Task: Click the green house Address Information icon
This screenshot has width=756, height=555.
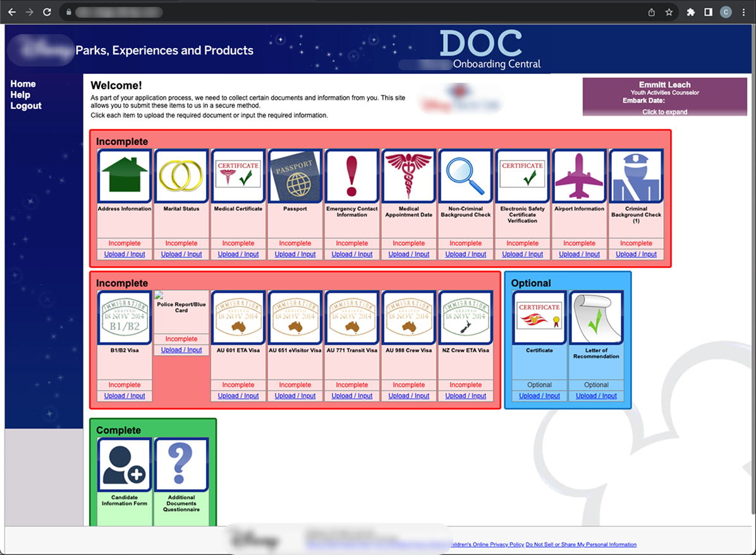Action: pos(125,176)
